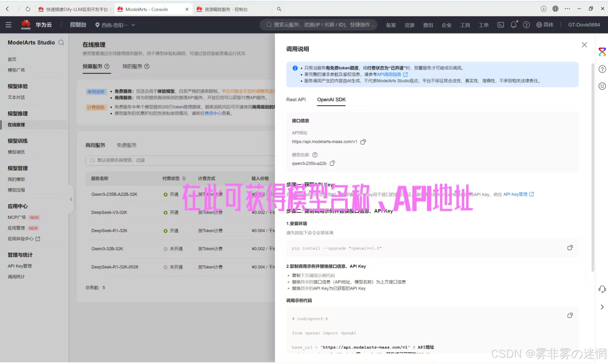
Task: Copy the pip install command
Action: (570, 248)
